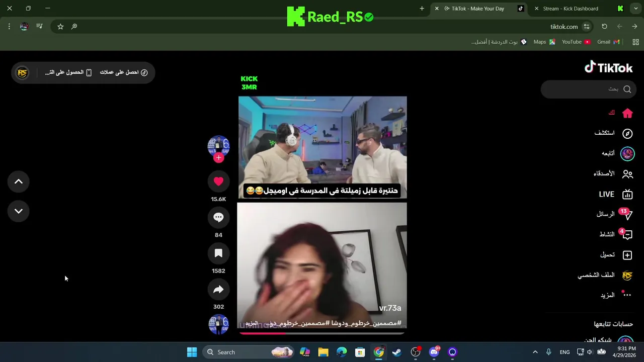Open Activity with the 4 badge
Viewport: 644px width, 362px height.
pyautogui.click(x=616, y=235)
